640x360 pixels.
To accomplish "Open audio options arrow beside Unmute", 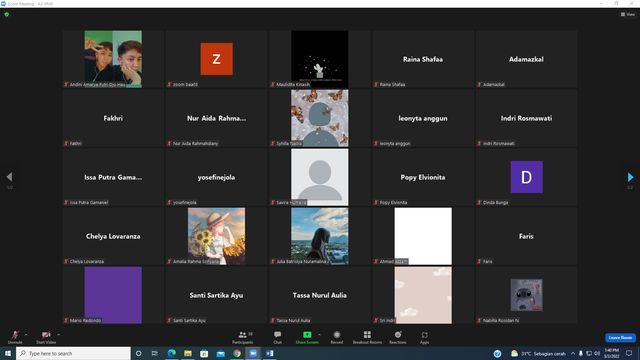I will [x=26, y=335].
